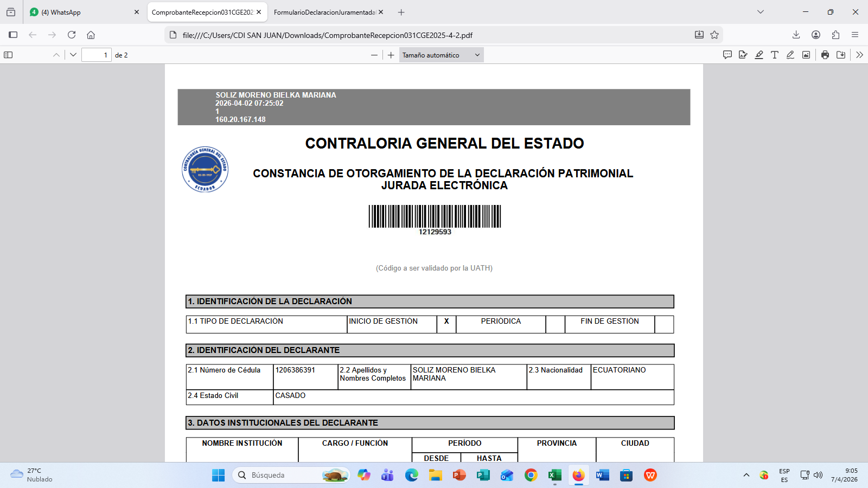
Task: Go to next PDF page
Action: (73, 55)
